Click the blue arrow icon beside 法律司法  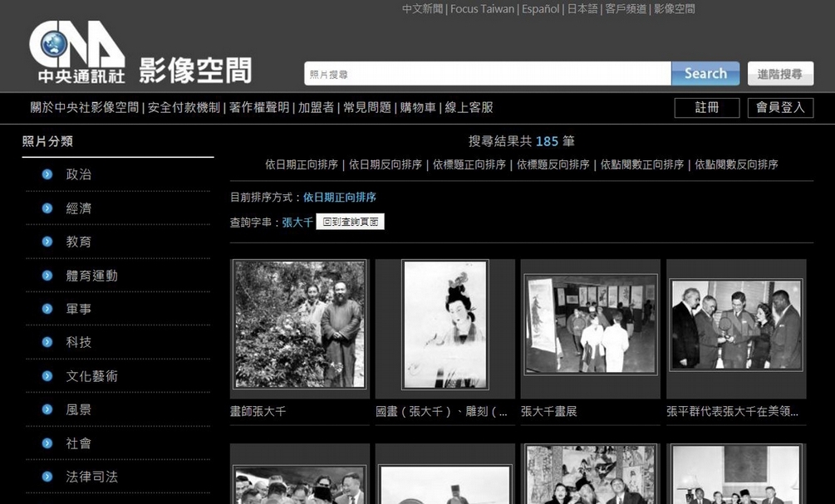point(47,477)
